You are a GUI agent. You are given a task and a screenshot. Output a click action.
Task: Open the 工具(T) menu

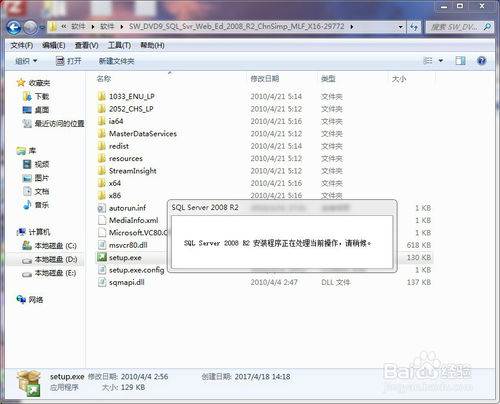[x=119, y=45]
